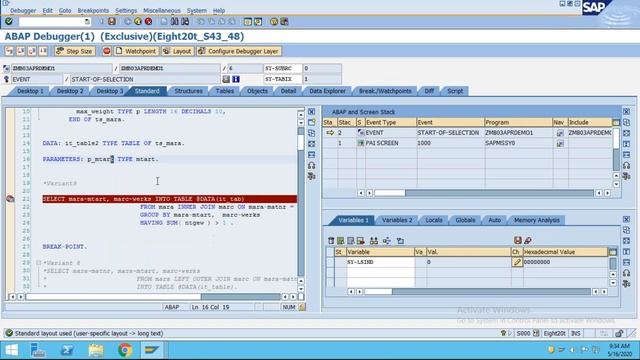Click Configure Debugger Layer button
The height and width of the screenshot is (360, 640).
(x=239, y=51)
